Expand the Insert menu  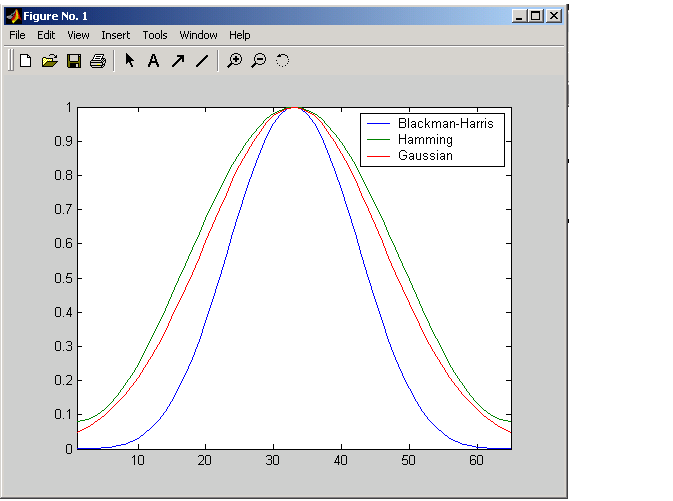tap(115, 35)
